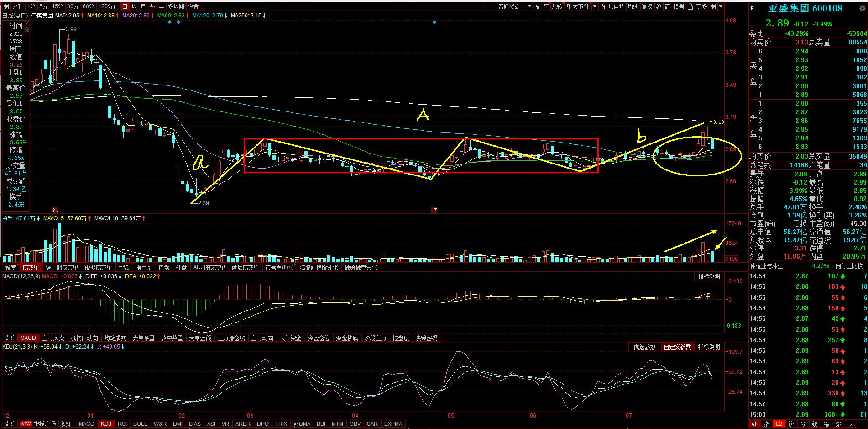Open the dropdown arrow after 更多
Viewport: 868px width, 429px height.
tap(721, 6)
